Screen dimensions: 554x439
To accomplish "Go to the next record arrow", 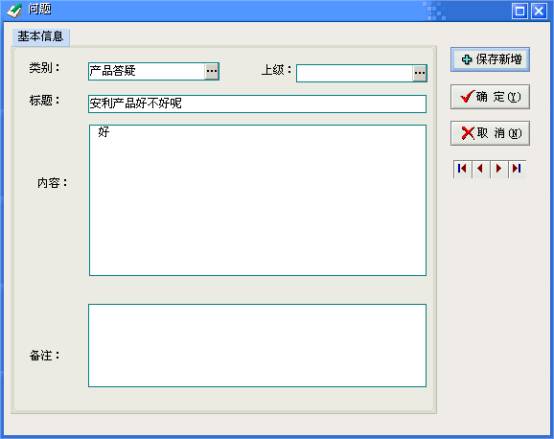I will 499,169.
